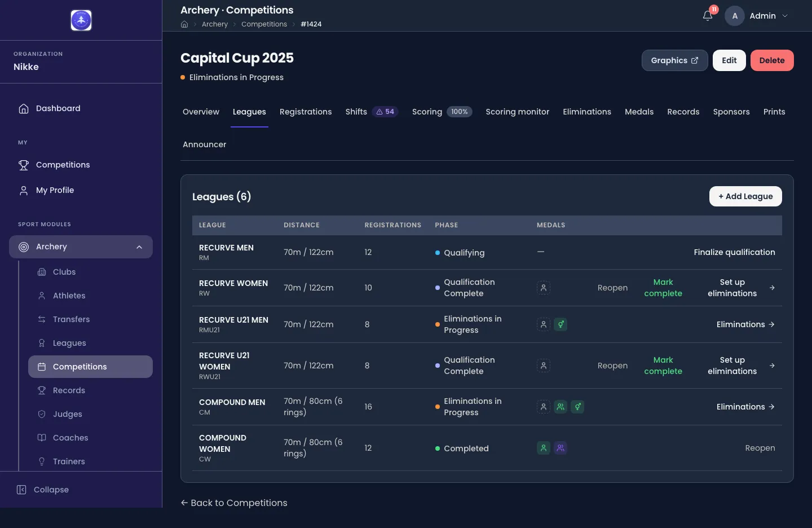Click the Archery target icon
Screen dimensions: 812x528
[x=24, y=247]
